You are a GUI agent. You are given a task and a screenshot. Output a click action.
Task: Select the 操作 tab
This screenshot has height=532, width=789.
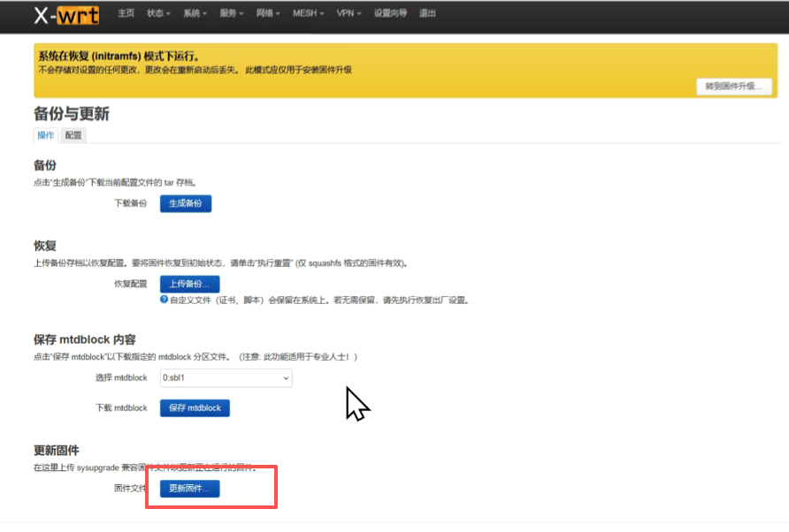44,135
